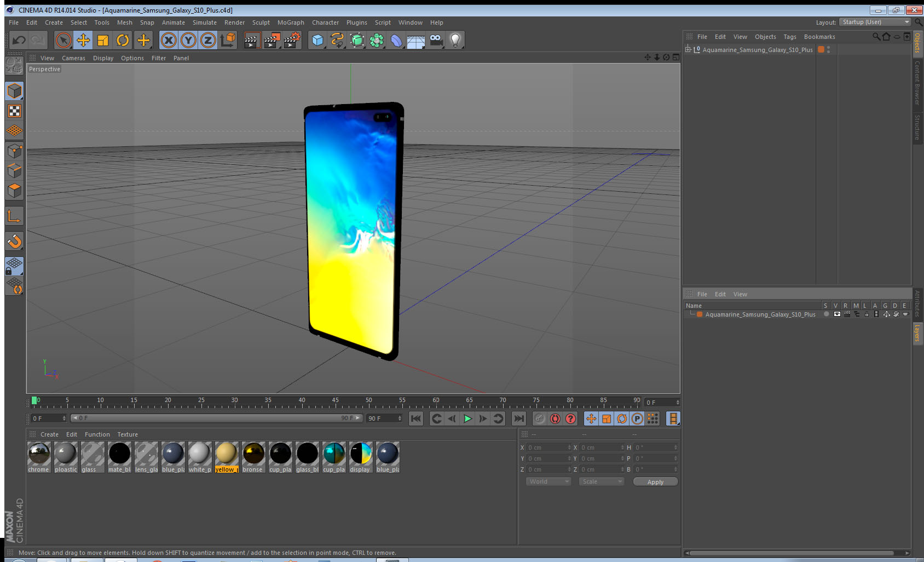Toggle layer solo dot for Aquamarine layer
This screenshot has height=562, width=924.
coord(826,314)
